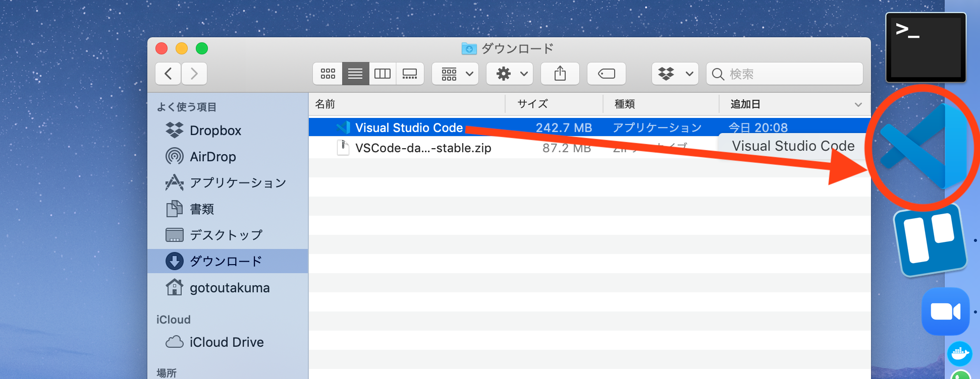Select デスクトップ in the sidebar
This screenshot has width=980, height=379.
coord(228,235)
